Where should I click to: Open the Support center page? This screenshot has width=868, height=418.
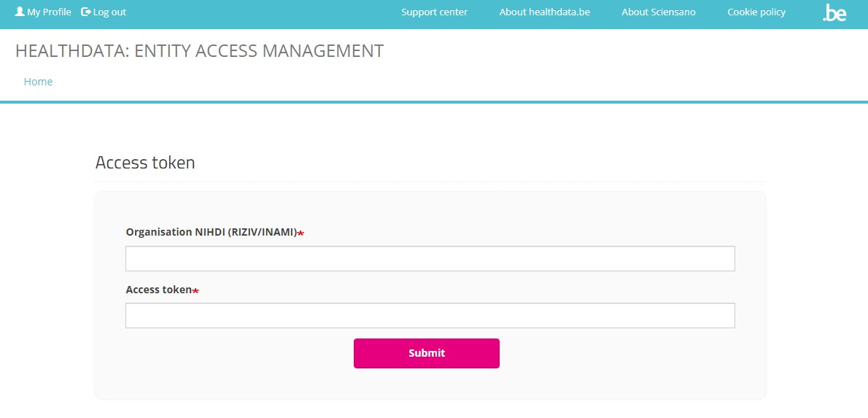click(x=434, y=12)
